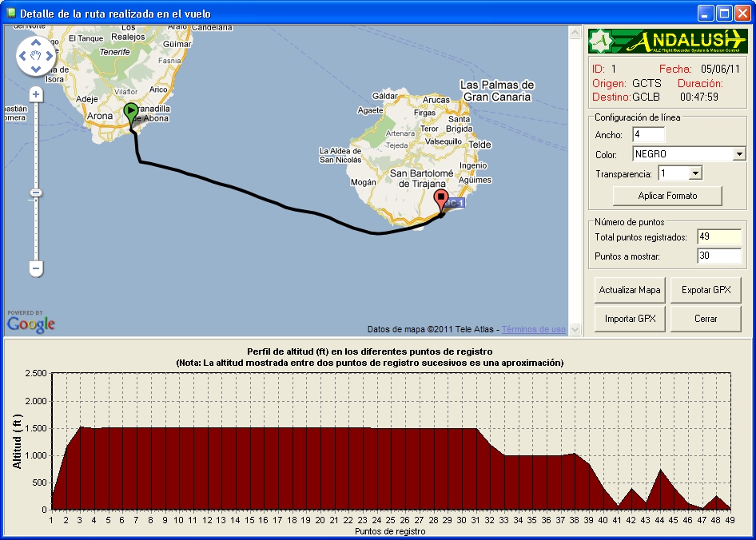Image resolution: width=756 pixels, height=540 pixels.
Task: Click the "Datos de mapa ©2011 Tele Atlas" text
Action: 431,329
